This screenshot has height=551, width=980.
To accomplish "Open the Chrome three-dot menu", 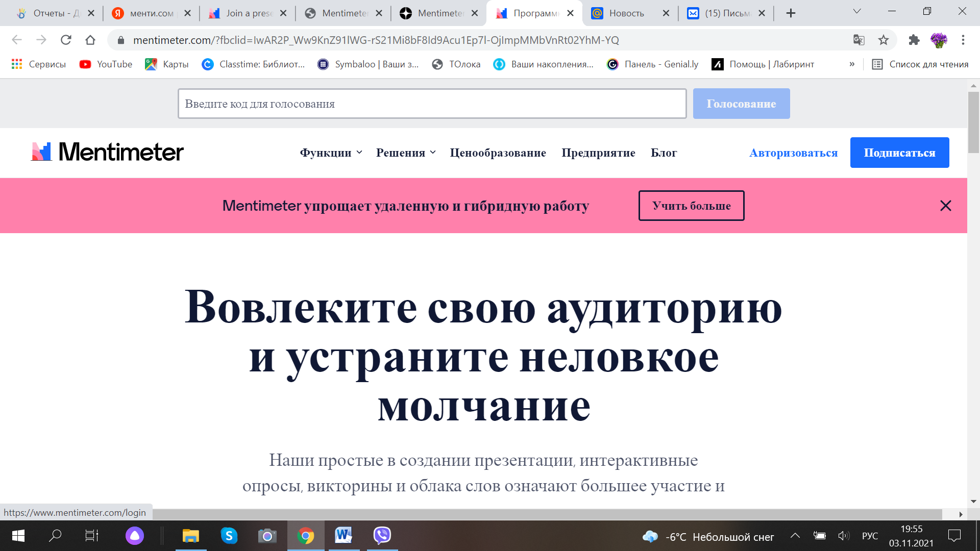I will click(x=963, y=40).
